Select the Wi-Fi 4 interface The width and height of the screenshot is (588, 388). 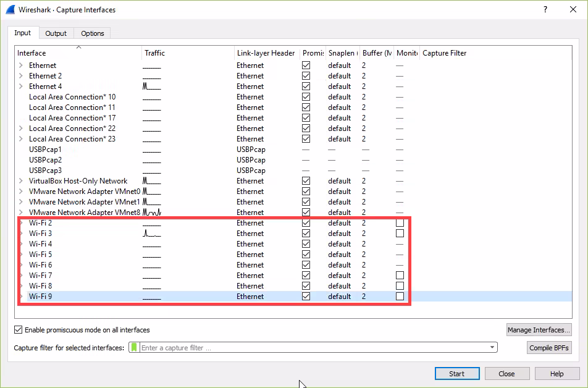tap(293, 244)
